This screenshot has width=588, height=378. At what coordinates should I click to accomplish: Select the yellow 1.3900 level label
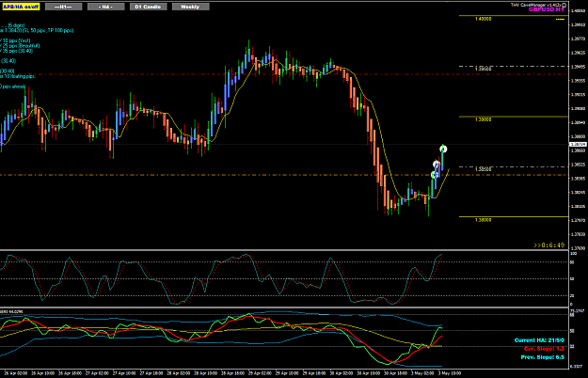(x=483, y=119)
